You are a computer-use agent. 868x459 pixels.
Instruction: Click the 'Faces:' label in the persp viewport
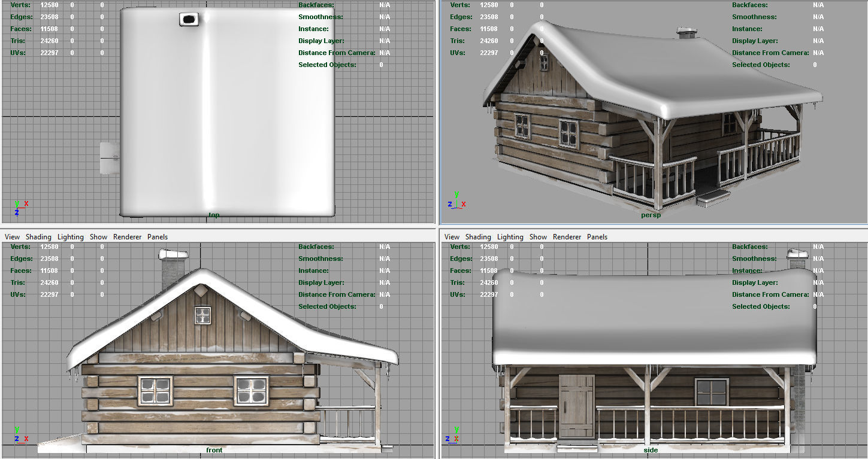coord(460,29)
